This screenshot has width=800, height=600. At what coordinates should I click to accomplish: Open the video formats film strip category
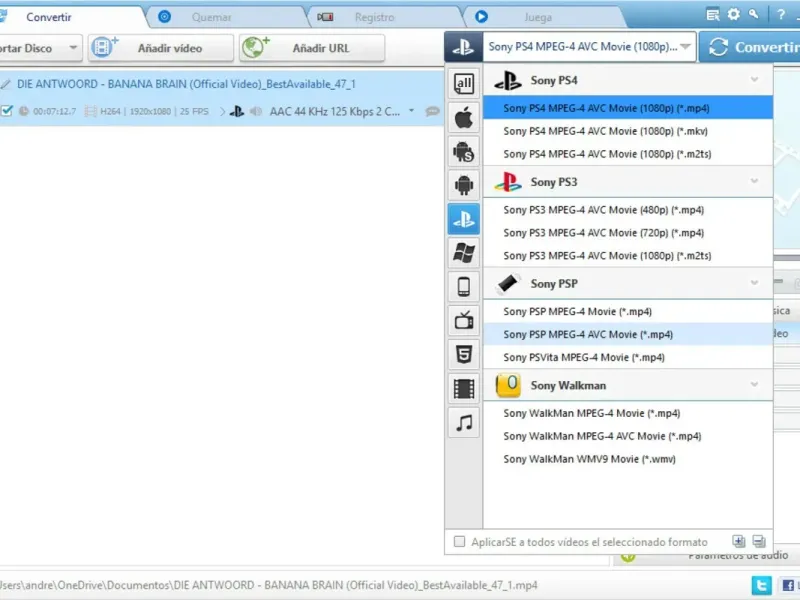click(463, 388)
